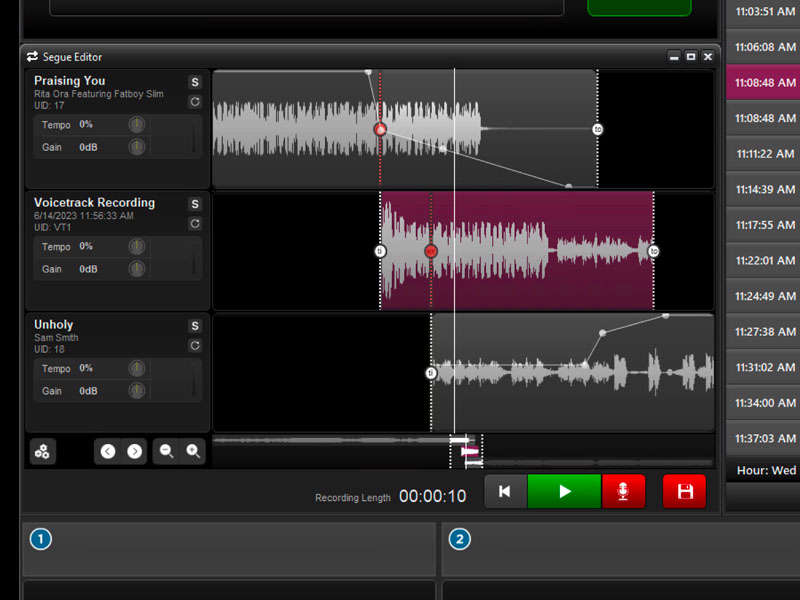Solo the Voicetrack Recording track
Screen dimensions: 800x600
195,204
